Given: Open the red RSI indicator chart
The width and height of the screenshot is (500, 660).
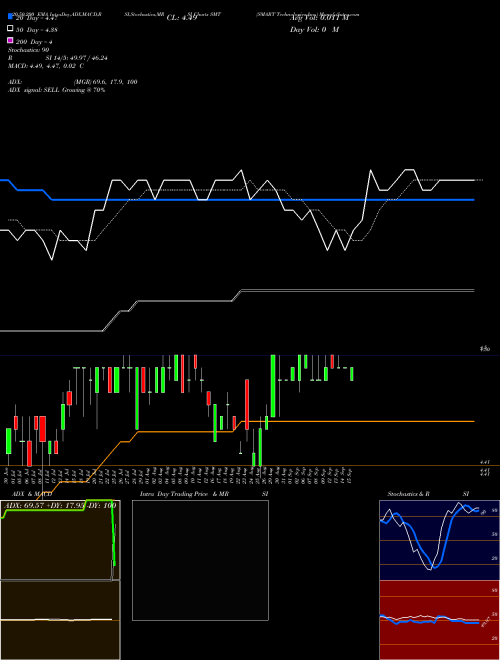Looking at the screenshot, I should tap(439, 620).
